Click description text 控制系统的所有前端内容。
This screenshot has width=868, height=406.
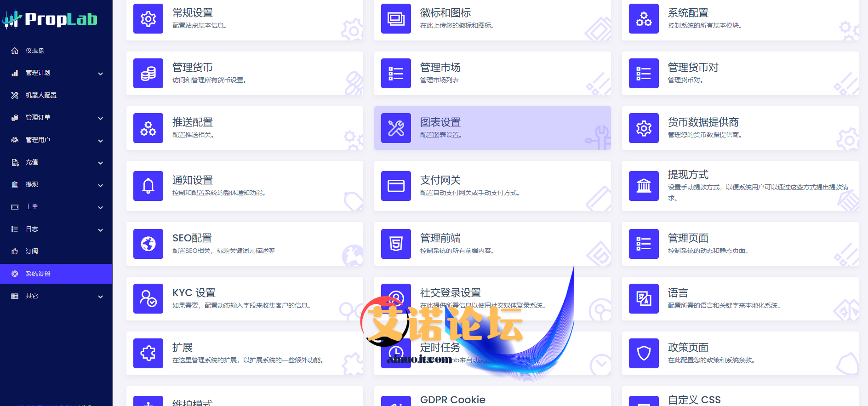(x=457, y=251)
